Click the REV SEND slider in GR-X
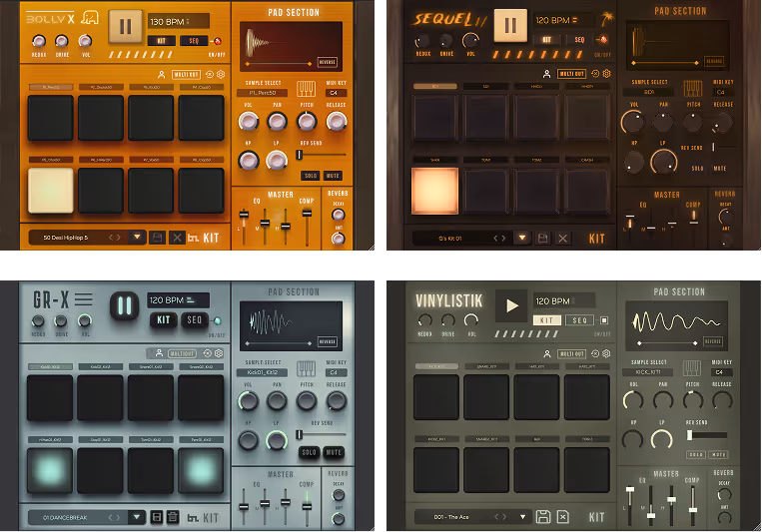This screenshot has width=762, height=532. pyautogui.click(x=322, y=434)
